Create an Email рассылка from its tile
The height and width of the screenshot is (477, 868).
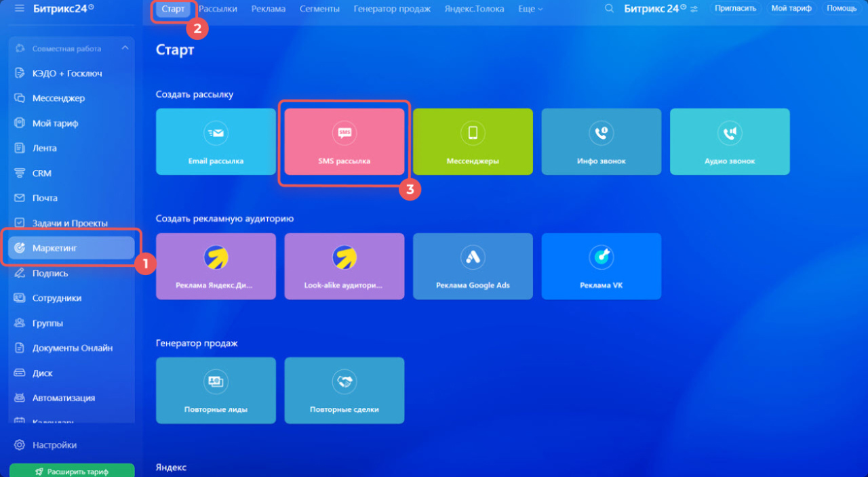(216, 142)
